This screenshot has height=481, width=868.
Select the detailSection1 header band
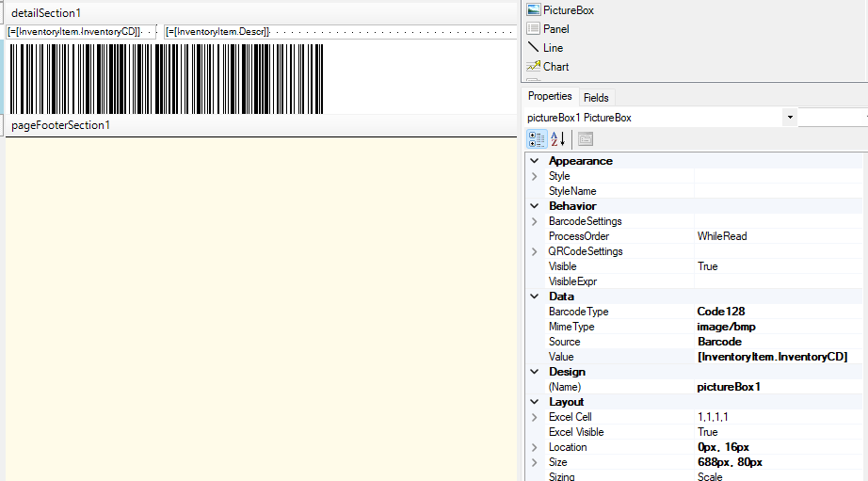pos(262,13)
